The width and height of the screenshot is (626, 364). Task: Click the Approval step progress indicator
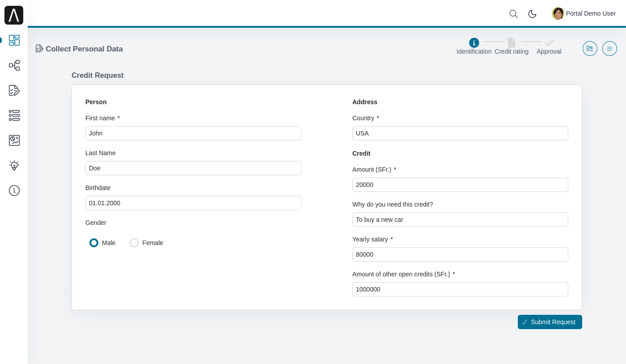[549, 43]
